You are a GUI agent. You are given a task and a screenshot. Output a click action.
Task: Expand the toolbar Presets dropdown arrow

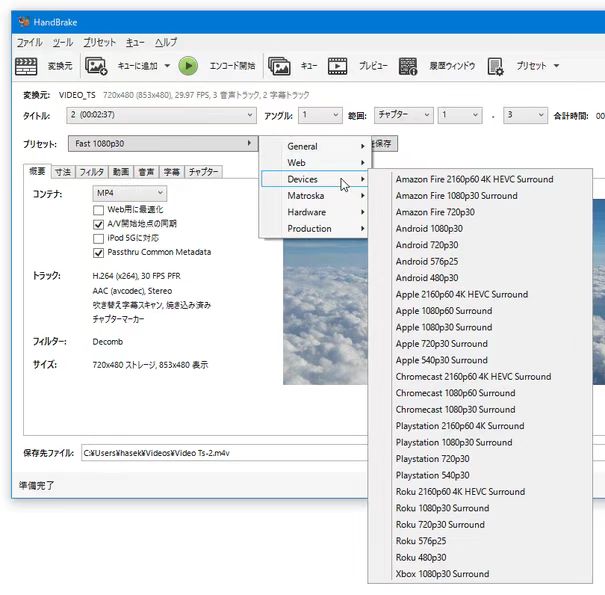click(x=556, y=66)
